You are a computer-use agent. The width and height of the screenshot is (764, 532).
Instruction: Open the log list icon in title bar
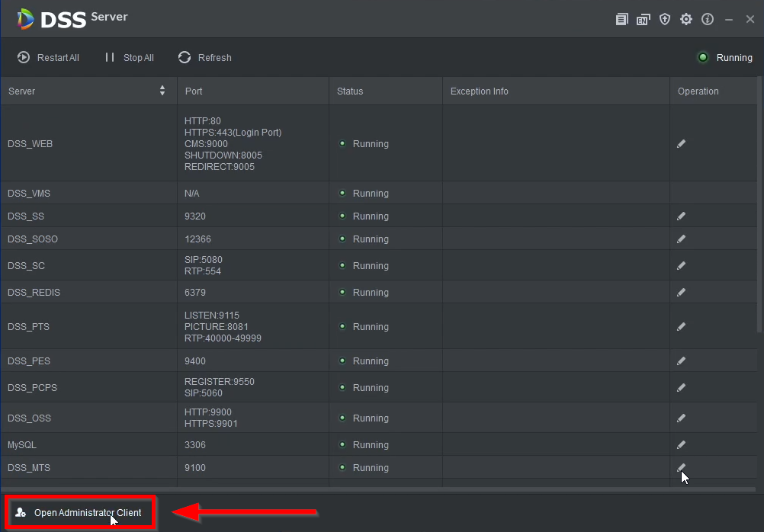click(x=621, y=20)
